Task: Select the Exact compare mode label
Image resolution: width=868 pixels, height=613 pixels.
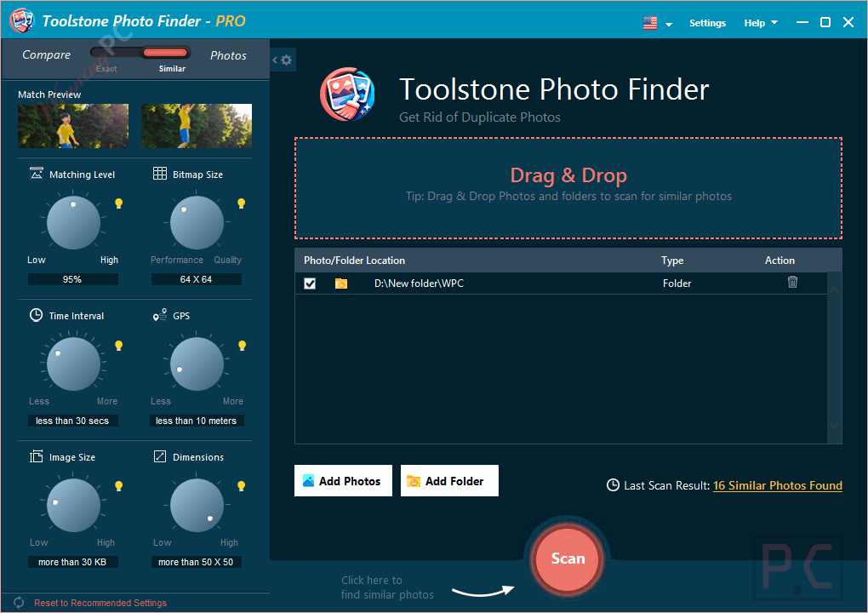Action: tap(106, 69)
